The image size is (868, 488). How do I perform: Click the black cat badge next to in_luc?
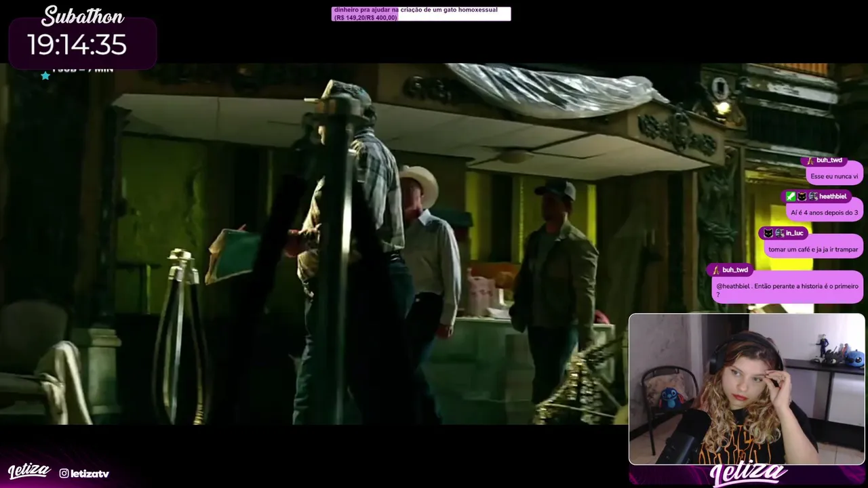pos(768,233)
